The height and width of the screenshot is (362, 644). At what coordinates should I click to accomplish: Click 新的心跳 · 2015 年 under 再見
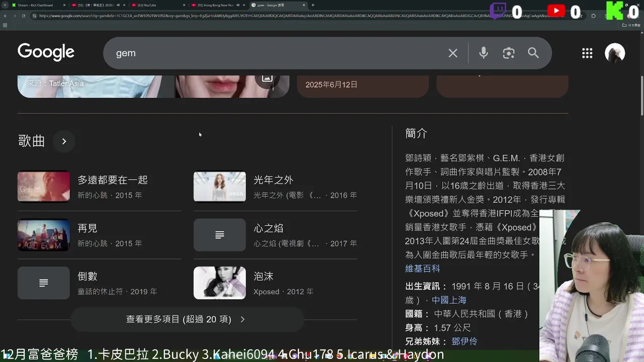click(110, 243)
